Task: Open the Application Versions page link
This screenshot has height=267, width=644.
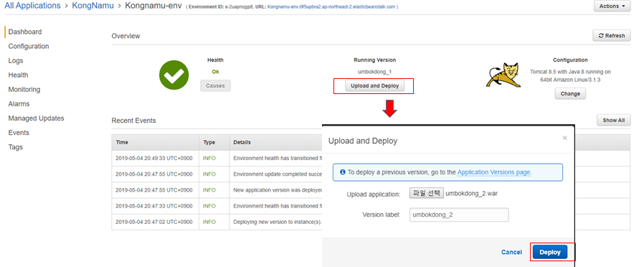Action: [x=493, y=172]
